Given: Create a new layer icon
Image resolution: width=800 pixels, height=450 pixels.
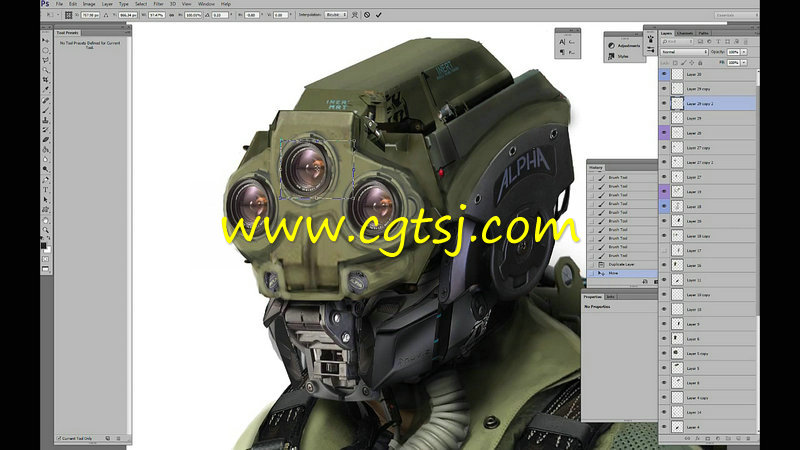Looking at the screenshot, I should [738, 438].
